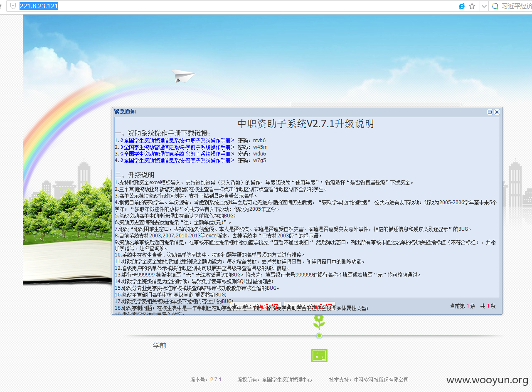Viewport: 532px width, 392px height.
Task: Click upgrade note 5 about 申请理由 BUG
Action: 175,216
